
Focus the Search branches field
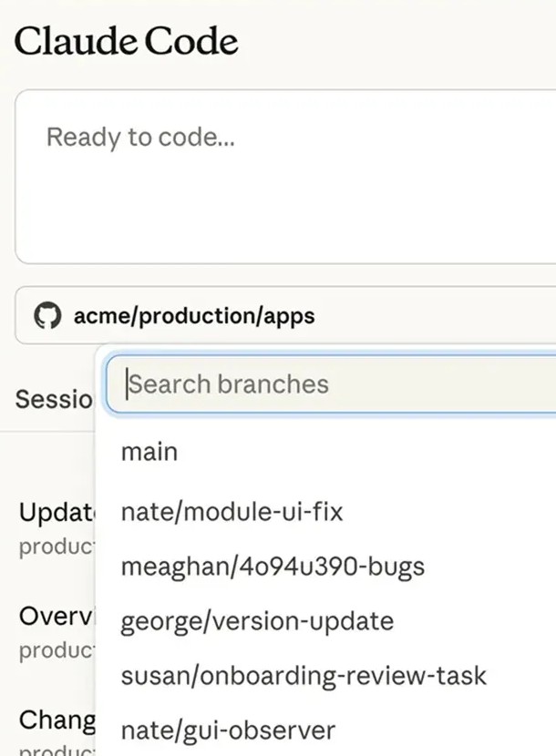[331, 384]
